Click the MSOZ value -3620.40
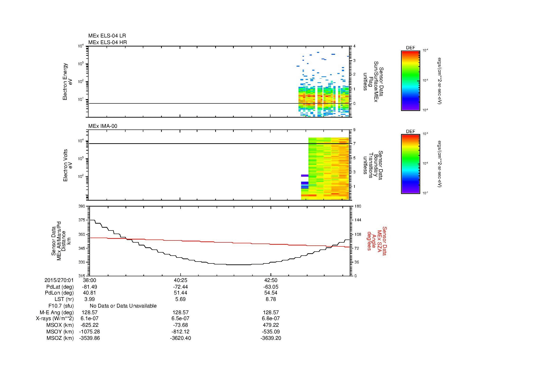 point(180,338)
